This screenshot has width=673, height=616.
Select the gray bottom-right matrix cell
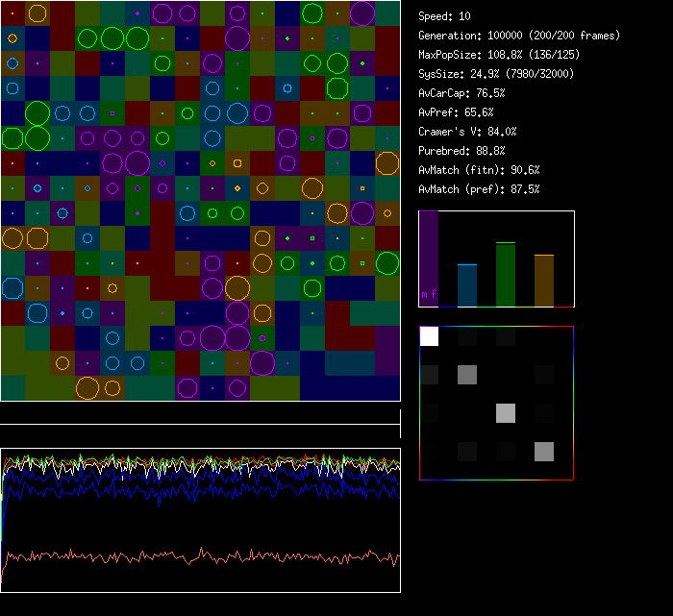[544, 452]
